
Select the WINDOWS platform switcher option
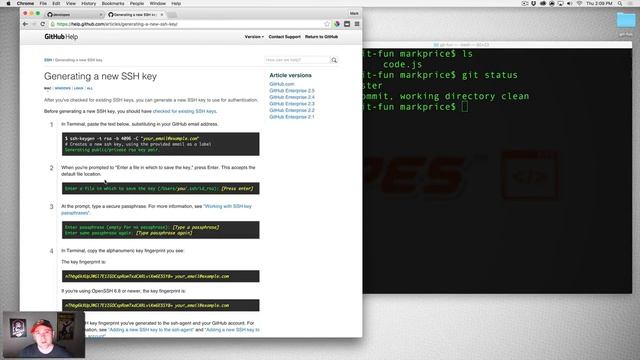pos(62,88)
